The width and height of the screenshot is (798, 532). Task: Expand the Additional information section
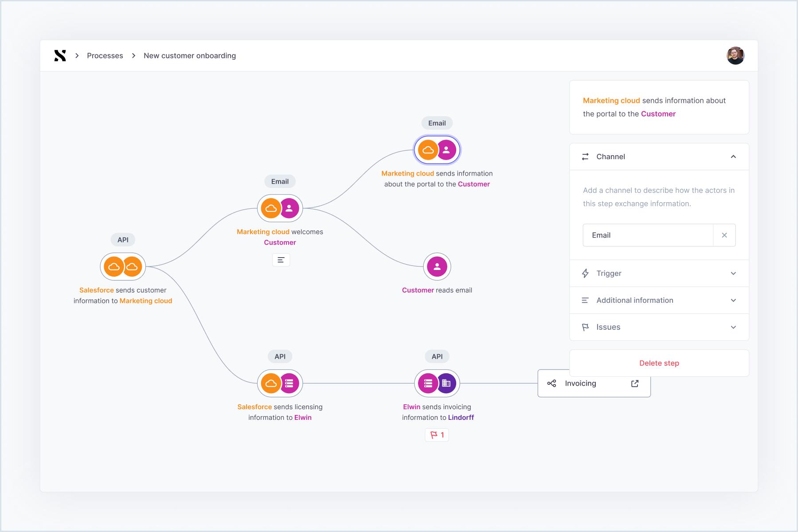pos(659,300)
